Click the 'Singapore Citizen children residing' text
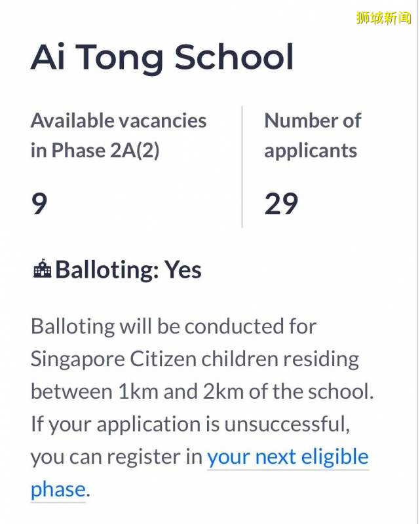This screenshot has height=524, width=420. [195, 359]
